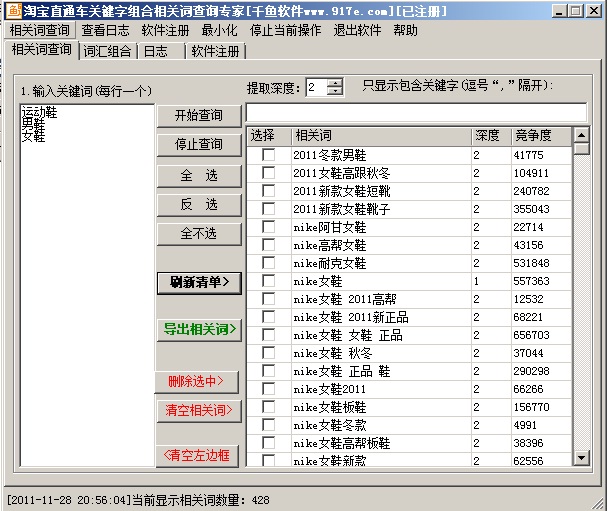Click the 清空相关词> button
The image size is (607, 511).
[199, 410]
